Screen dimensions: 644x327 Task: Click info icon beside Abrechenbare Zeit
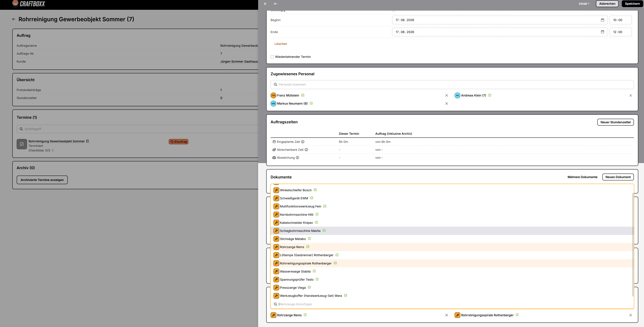click(x=306, y=150)
